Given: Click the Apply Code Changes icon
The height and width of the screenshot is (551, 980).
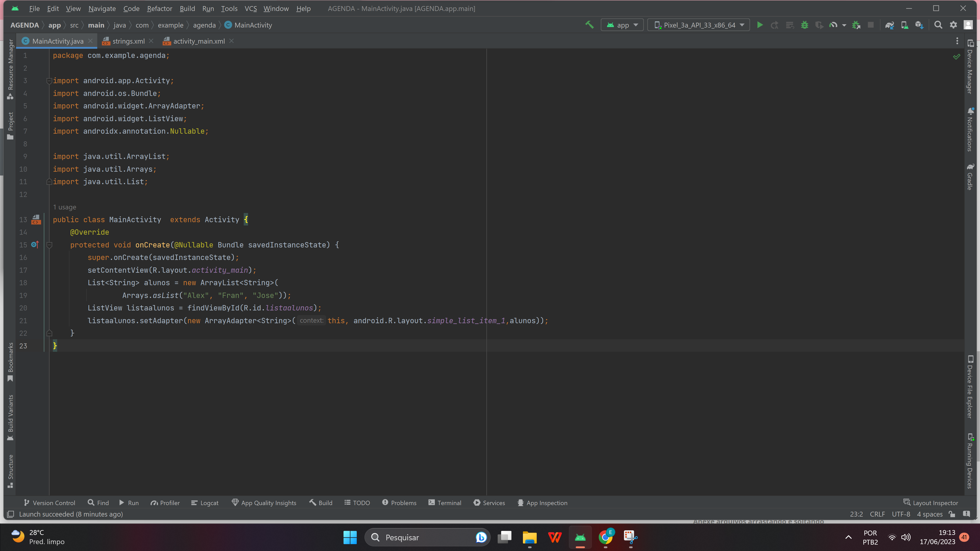Looking at the screenshot, I should (x=790, y=25).
